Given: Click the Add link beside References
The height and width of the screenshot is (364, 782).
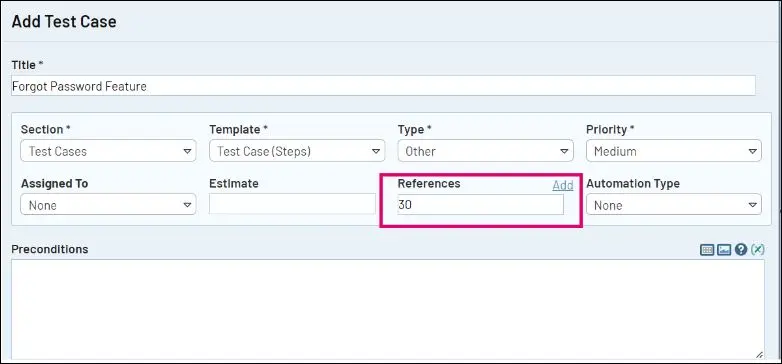Looking at the screenshot, I should tap(563, 185).
